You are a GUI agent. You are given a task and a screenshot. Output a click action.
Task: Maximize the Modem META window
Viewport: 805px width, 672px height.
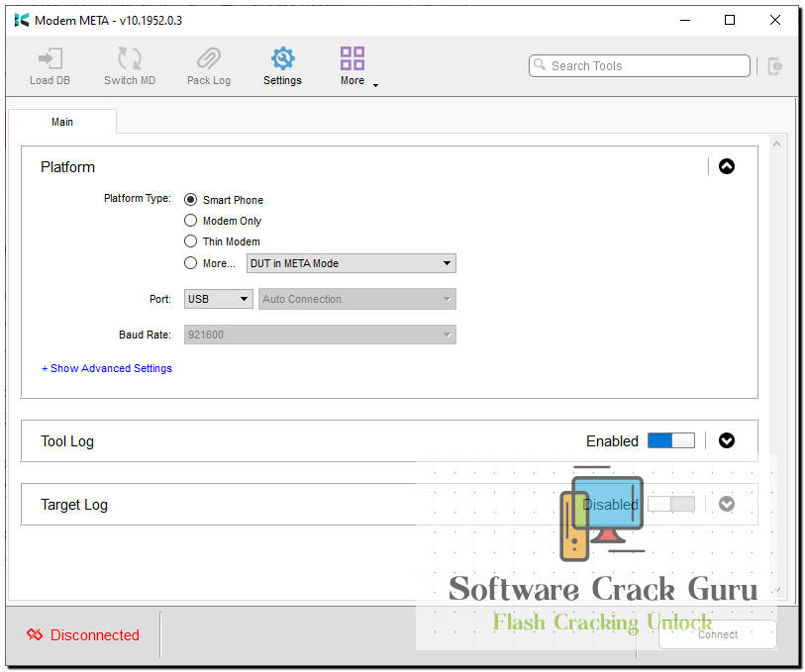click(730, 20)
